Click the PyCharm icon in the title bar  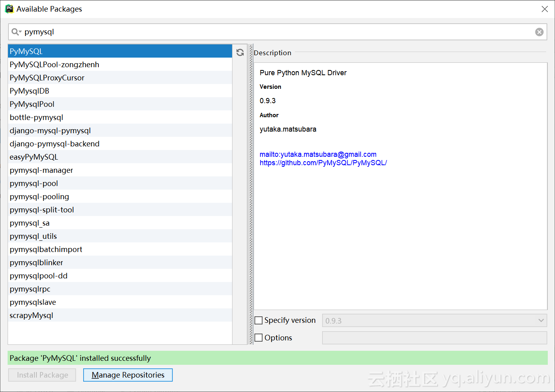9,9
